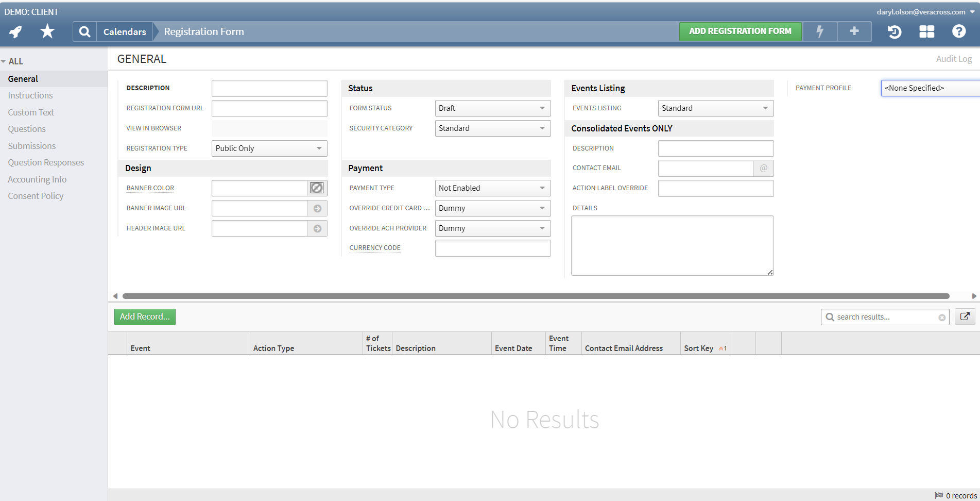Collapse the ALL sidebar section

coord(12,61)
